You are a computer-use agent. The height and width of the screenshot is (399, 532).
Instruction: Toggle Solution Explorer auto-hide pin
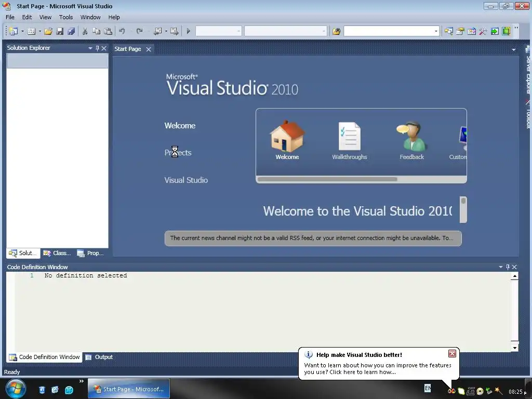97,48
